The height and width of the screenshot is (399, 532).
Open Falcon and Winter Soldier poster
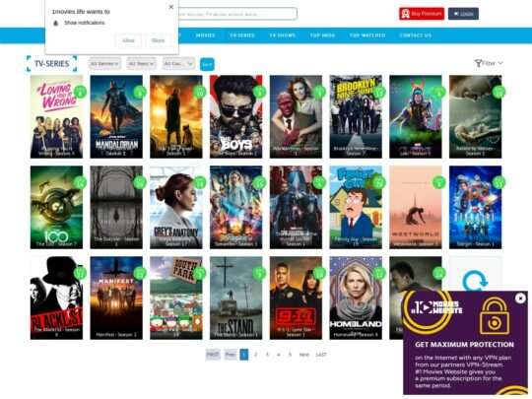point(296,207)
